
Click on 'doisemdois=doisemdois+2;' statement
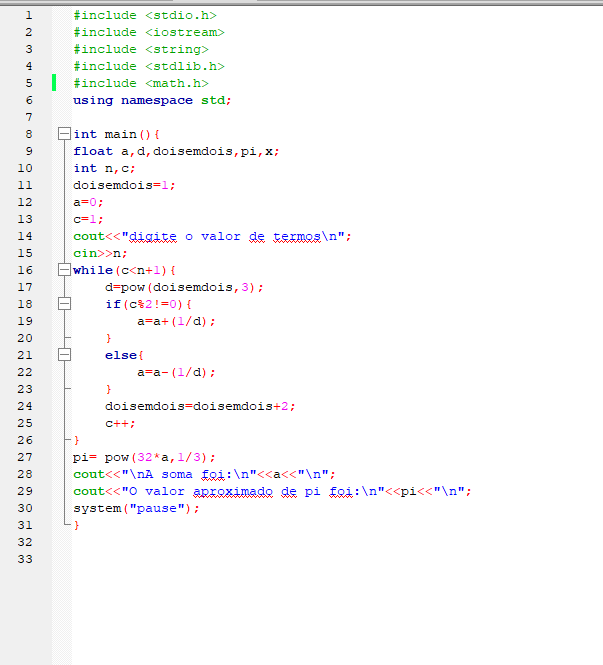(200, 406)
